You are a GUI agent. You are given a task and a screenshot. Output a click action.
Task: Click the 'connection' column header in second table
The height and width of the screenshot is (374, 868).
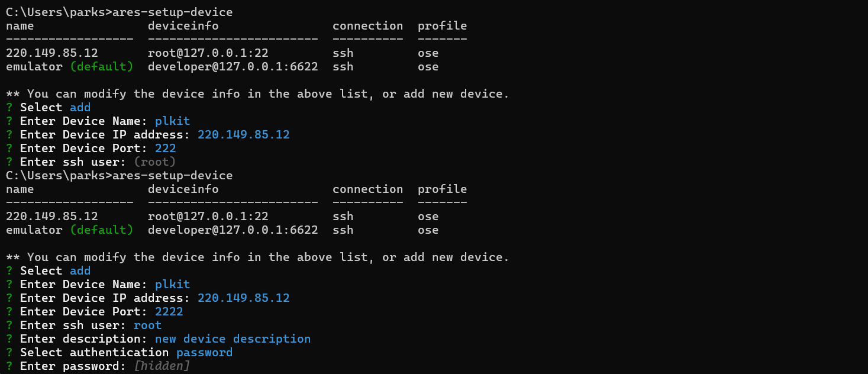pyautogui.click(x=367, y=189)
